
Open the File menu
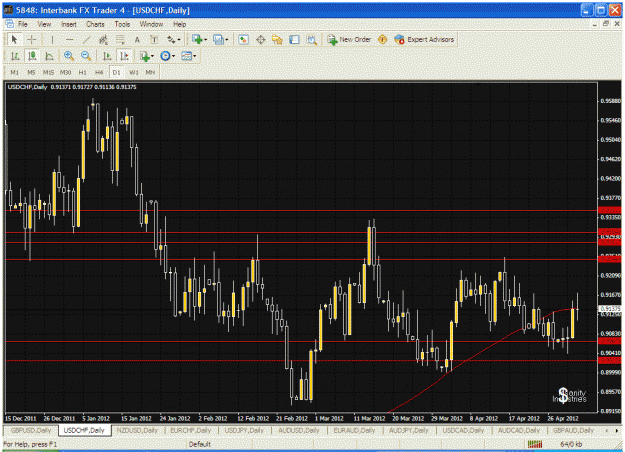coord(23,24)
